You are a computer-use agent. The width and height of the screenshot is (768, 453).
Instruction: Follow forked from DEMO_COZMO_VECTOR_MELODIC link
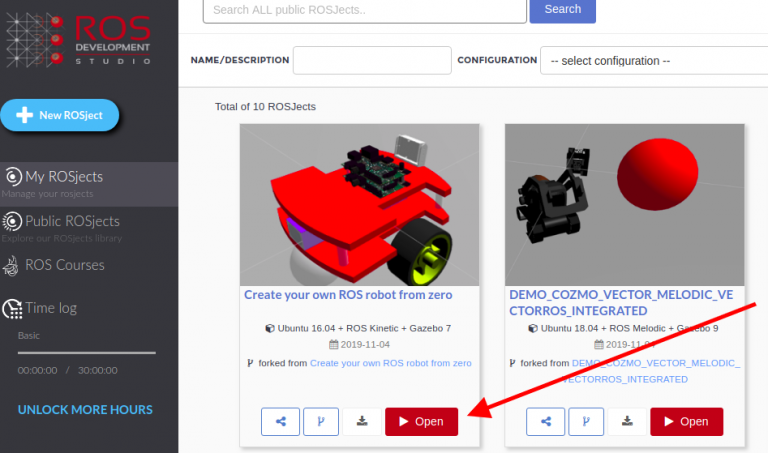tap(655, 371)
